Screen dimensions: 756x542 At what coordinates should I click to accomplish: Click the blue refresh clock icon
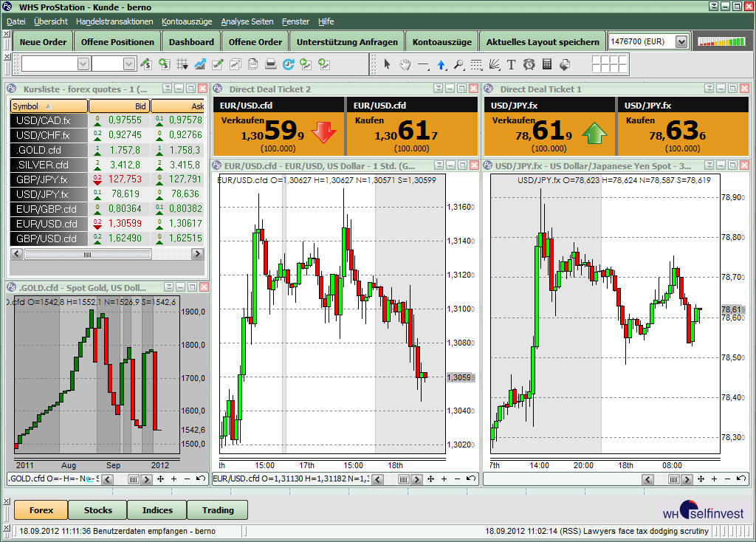tap(288, 64)
